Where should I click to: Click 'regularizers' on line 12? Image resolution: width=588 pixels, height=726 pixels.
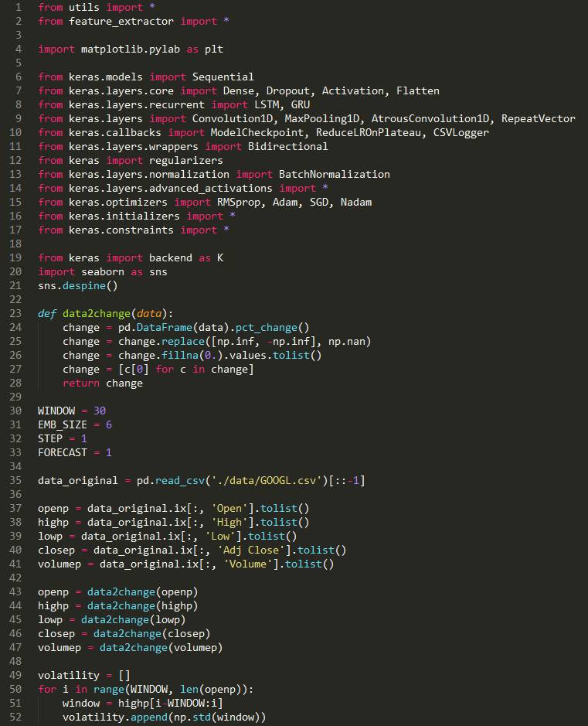pos(186,160)
